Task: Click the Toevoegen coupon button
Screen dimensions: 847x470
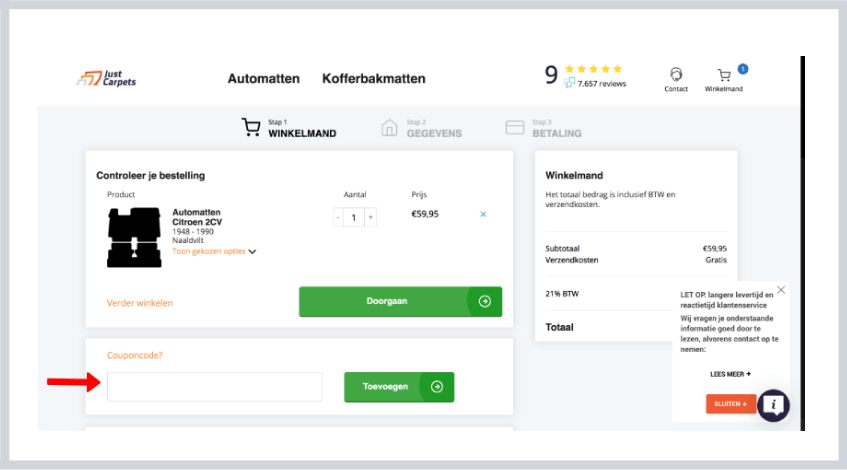Action: pos(399,387)
